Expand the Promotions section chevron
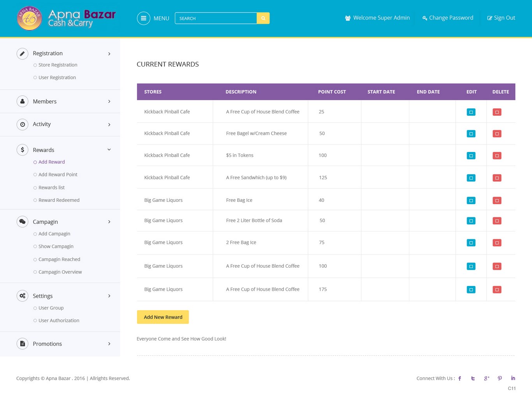The width and height of the screenshot is (532, 399). pyautogui.click(x=109, y=344)
